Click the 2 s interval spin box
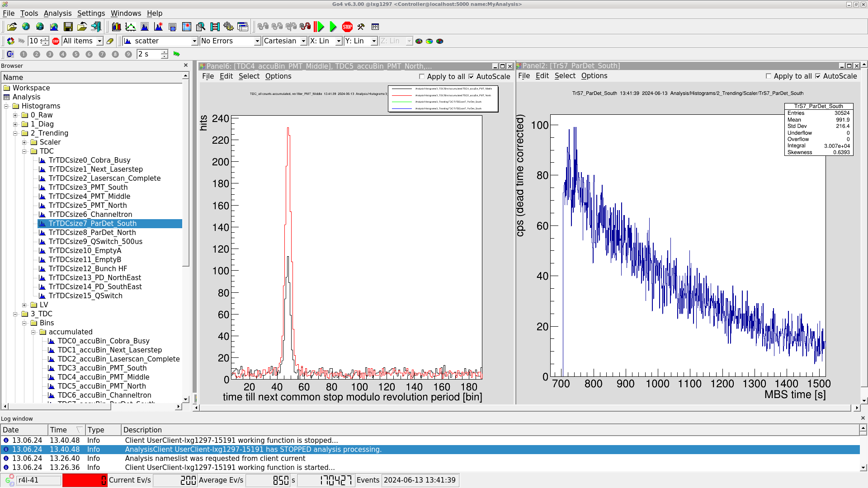Image resolution: width=868 pixels, height=488 pixels. tap(152, 54)
